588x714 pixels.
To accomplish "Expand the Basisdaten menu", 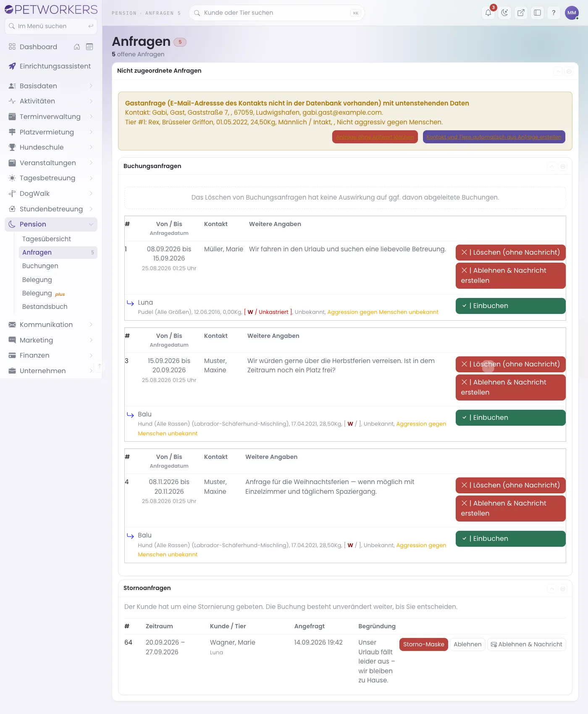I will click(51, 86).
